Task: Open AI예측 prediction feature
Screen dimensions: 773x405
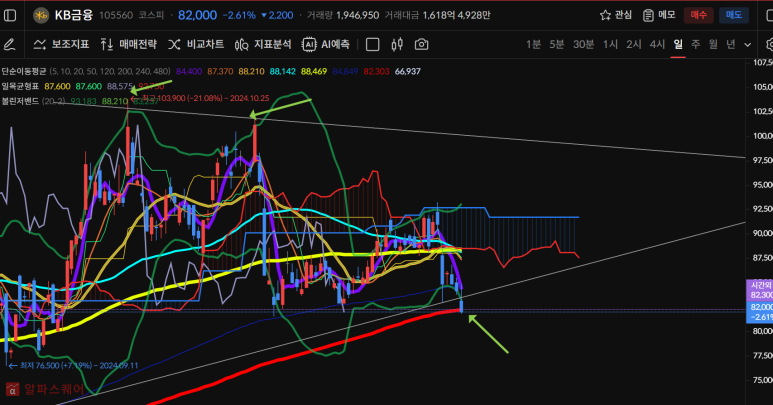Action: coord(326,44)
